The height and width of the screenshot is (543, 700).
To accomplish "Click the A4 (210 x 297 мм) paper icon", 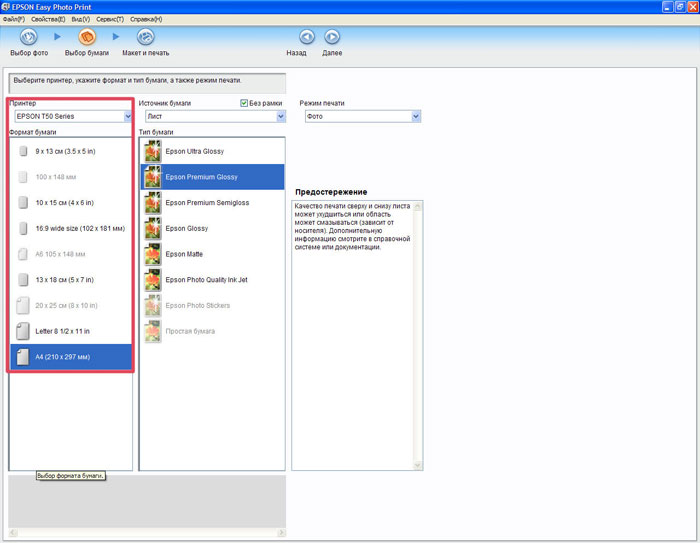I will point(23,357).
